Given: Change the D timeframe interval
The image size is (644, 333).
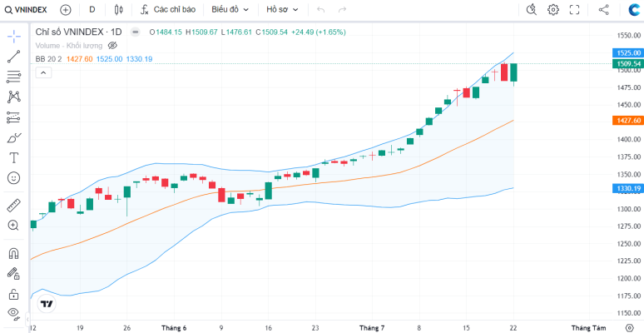Looking at the screenshot, I should coord(92,10).
